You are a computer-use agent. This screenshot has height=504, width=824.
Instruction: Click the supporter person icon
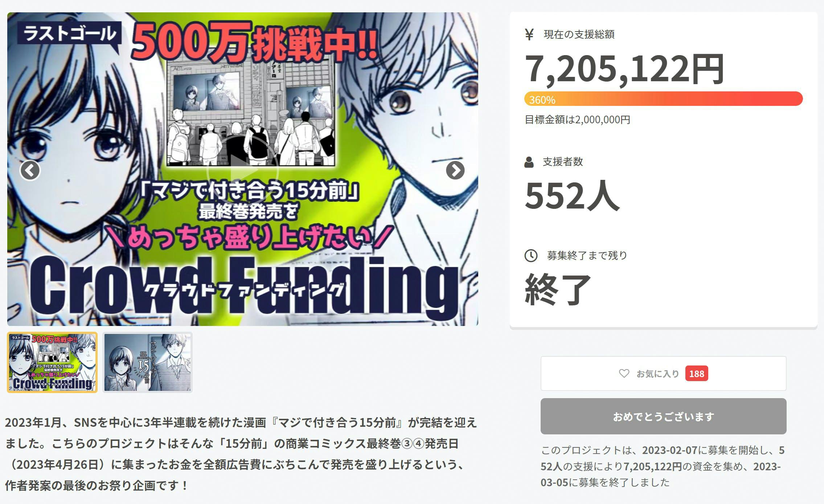coord(529,162)
